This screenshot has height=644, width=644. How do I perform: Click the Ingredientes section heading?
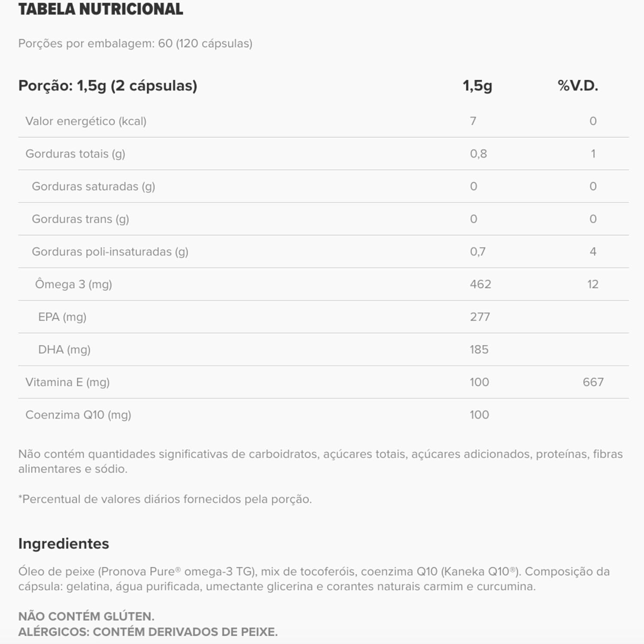click(x=64, y=544)
